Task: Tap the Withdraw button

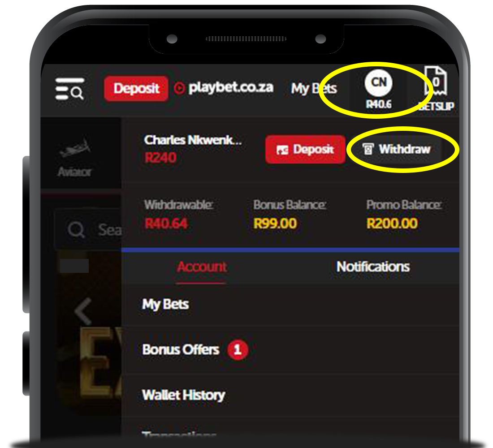Action: (396, 149)
